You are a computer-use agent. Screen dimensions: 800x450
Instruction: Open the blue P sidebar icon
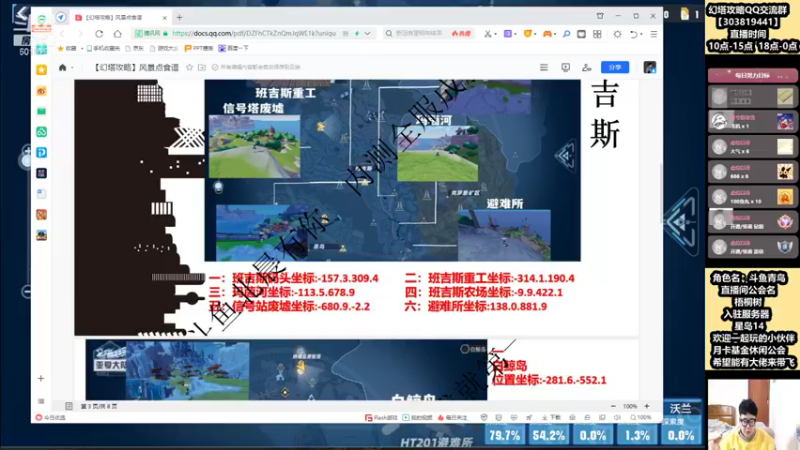point(41,153)
